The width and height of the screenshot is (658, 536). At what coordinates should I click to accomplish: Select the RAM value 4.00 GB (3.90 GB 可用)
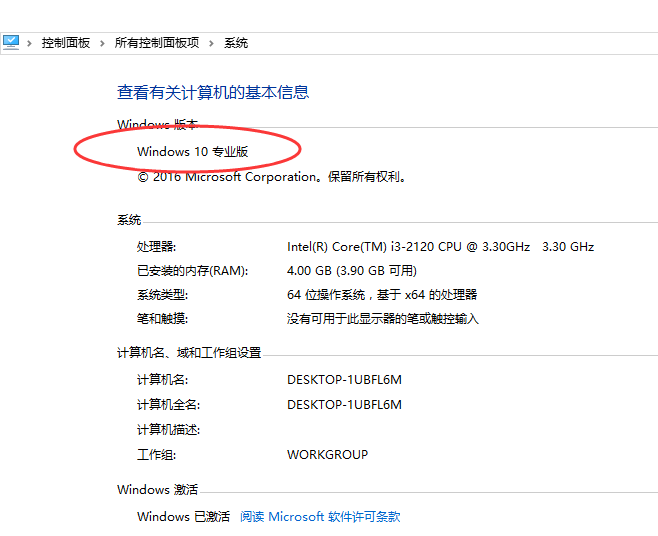tap(352, 271)
